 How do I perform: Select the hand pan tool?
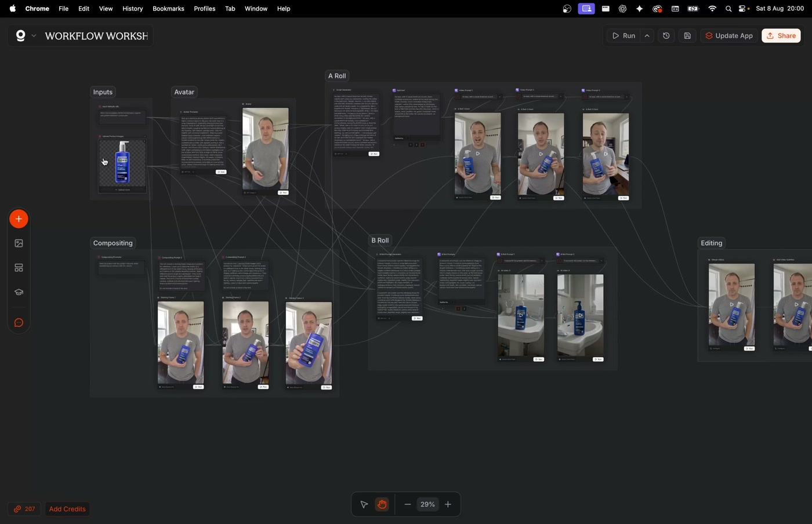point(382,505)
